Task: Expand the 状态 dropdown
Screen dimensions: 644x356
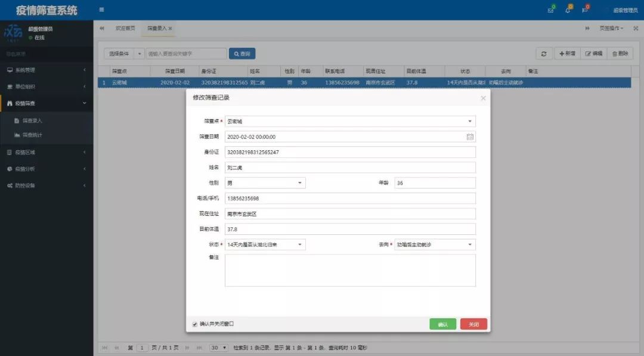Action: click(x=299, y=244)
